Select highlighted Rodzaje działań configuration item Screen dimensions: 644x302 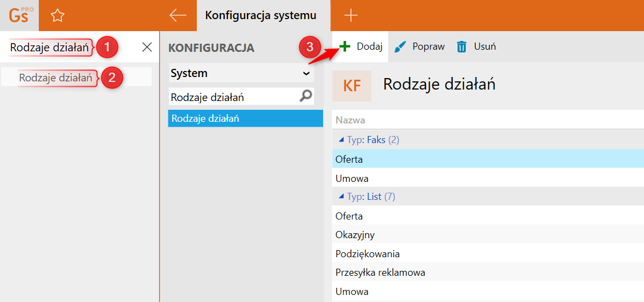(245, 119)
